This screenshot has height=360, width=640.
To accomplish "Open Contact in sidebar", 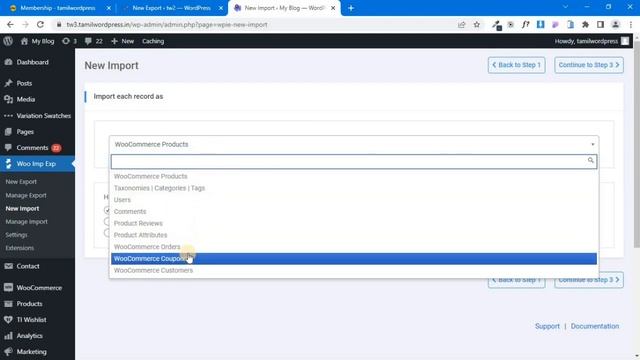I will tap(28, 266).
